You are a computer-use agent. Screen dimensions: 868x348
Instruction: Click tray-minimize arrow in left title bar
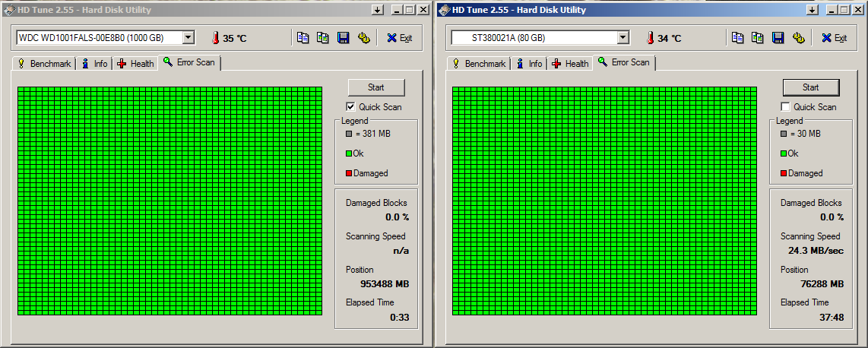[x=378, y=9]
